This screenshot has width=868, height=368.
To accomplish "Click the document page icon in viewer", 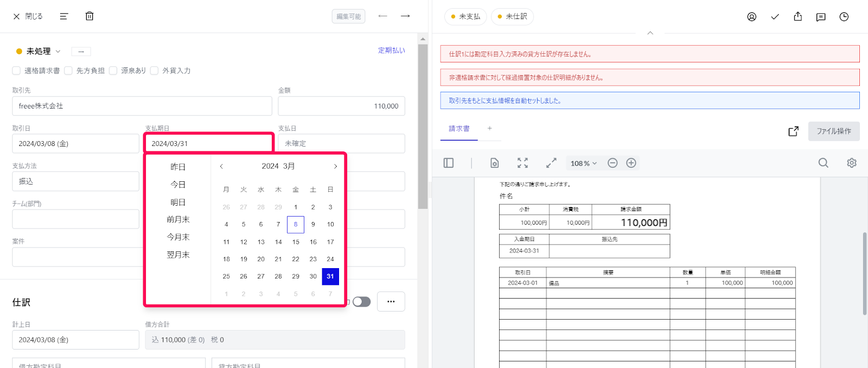I will [x=494, y=163].
